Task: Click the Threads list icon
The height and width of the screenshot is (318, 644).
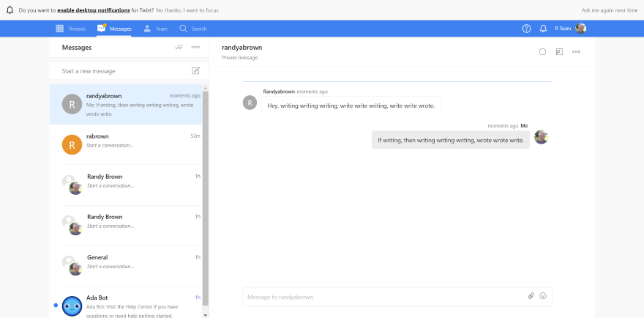Action: pyautogui.click(x=59, y=29)
